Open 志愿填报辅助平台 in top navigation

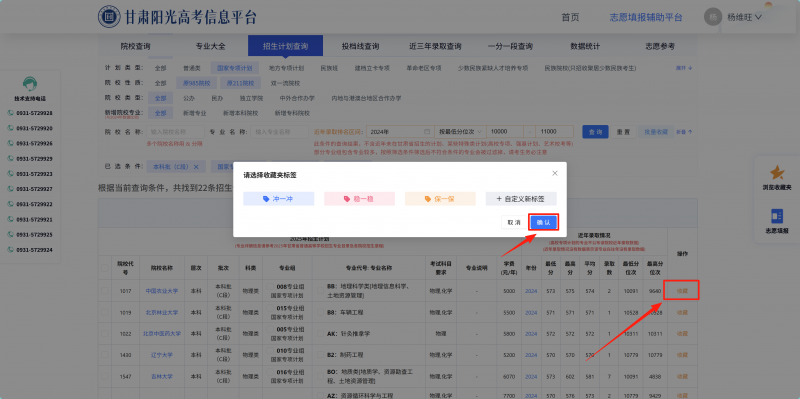[x=646, y=17]
